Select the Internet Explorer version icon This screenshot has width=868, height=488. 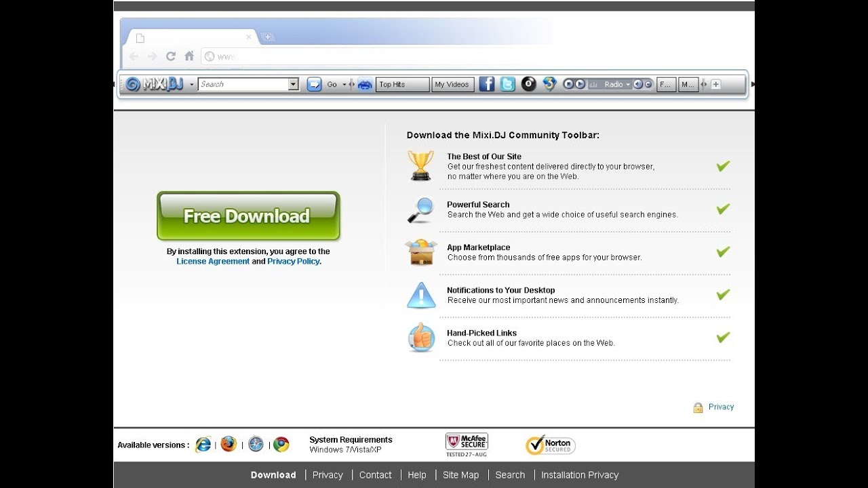[203, 445]
